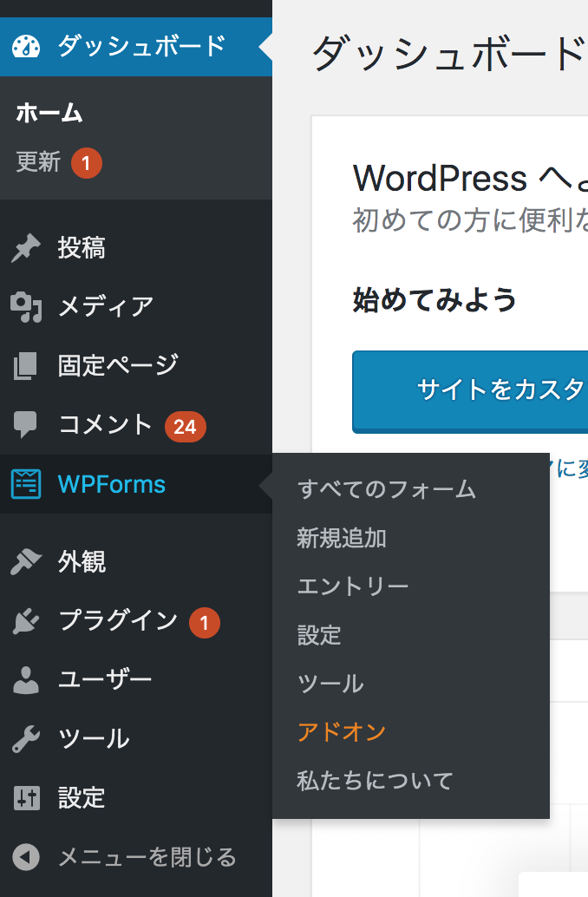Go to ホーム under Dashboard
The height and width of the screenshot is (897, 588).
click(49, 114)
